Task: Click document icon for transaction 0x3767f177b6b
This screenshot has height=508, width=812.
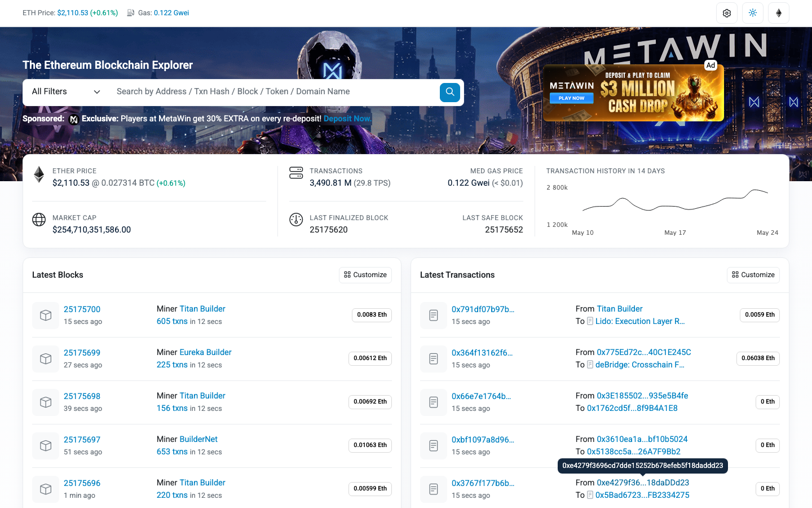Action: [x=434, y=489]
